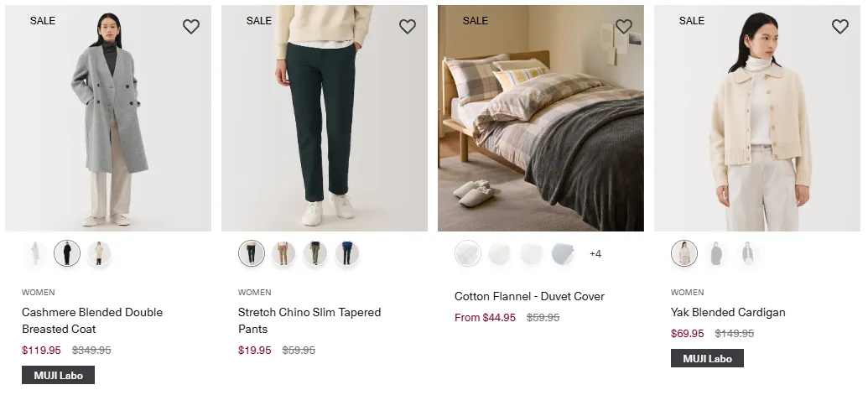Choose dark charcoal chino pants swatch
This screenshot has height=416, width=868.
252,253
